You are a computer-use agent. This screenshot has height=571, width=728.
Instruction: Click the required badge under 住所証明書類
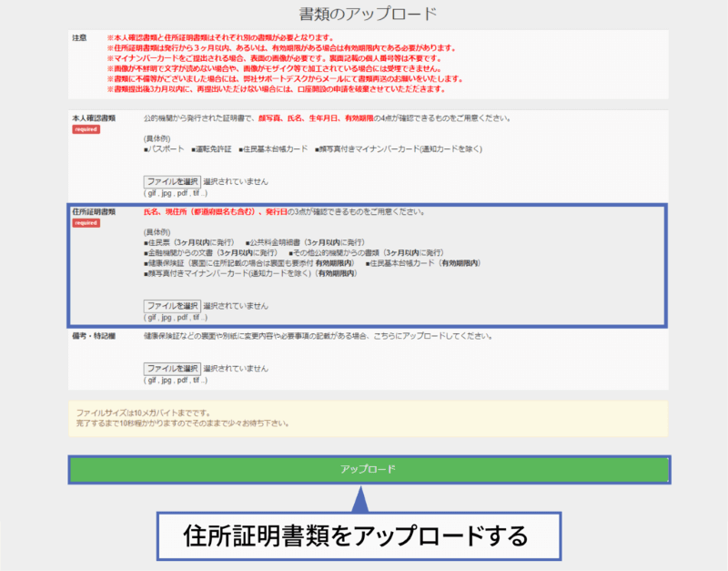coord(86,223)
